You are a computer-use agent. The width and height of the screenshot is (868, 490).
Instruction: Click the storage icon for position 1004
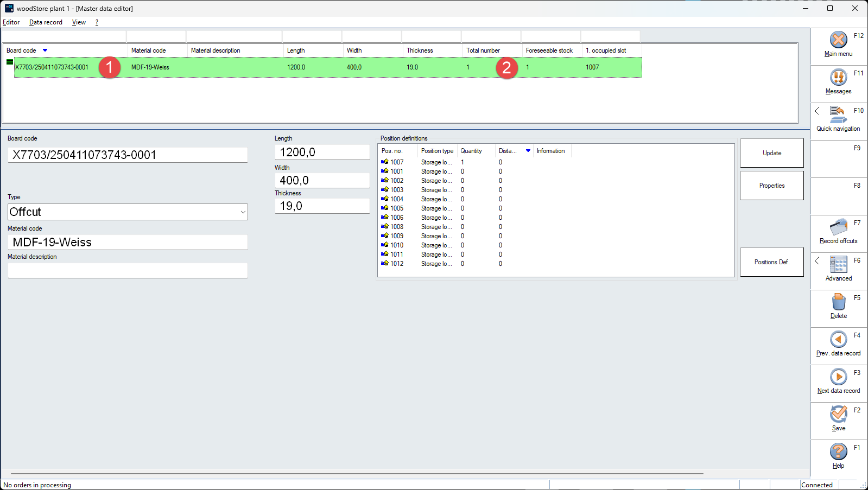pos(385,199)
